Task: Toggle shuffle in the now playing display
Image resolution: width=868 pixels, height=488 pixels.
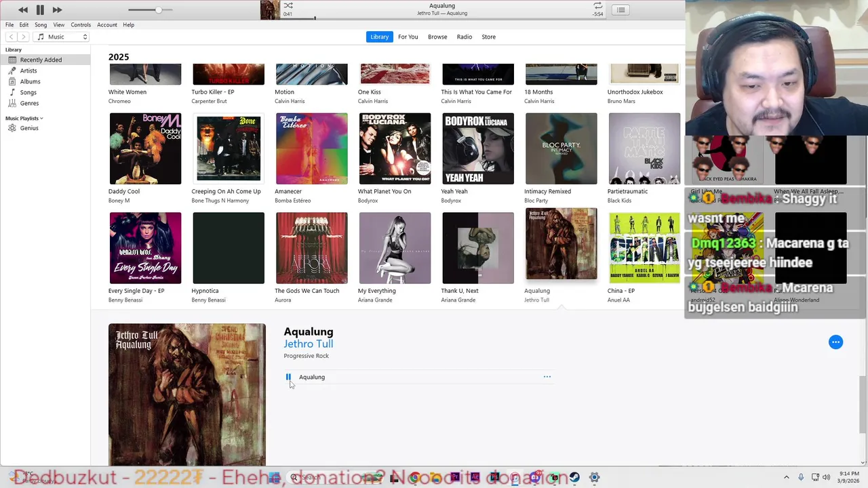Action: tap(288, 5)
